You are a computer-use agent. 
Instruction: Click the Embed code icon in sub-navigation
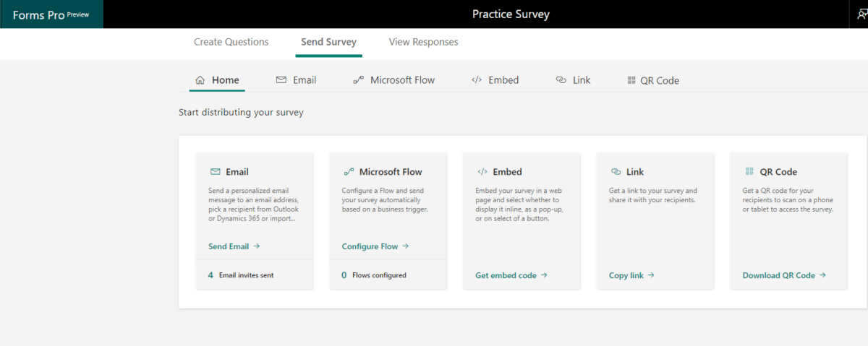pyautogui.click(x=476, y=80)
